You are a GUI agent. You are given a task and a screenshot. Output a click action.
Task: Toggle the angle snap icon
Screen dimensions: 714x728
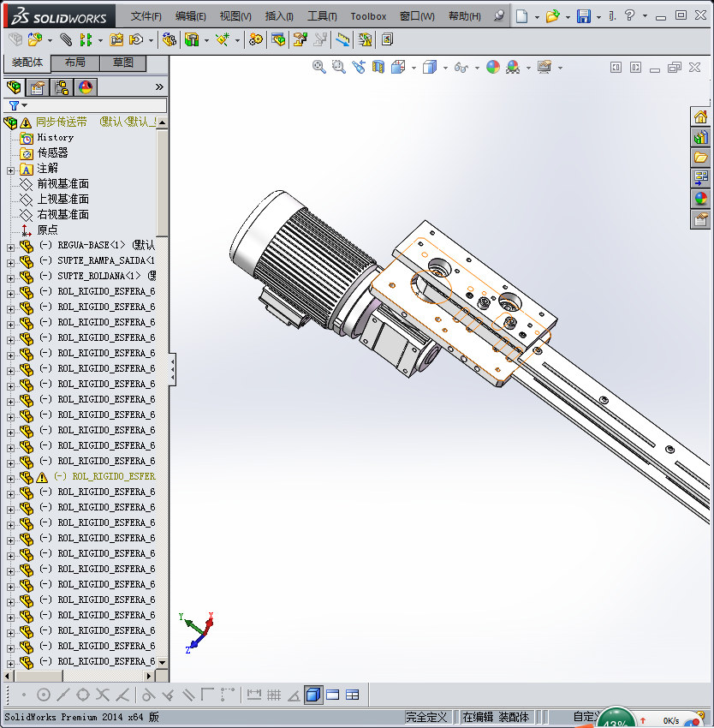[x=294, y=695]
